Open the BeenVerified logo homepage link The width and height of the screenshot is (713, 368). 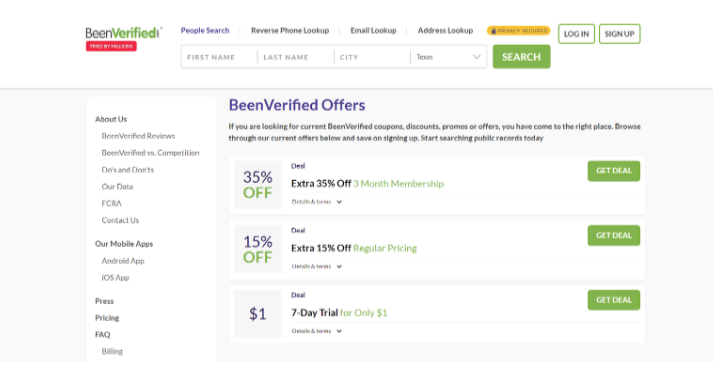pos(123,33)
